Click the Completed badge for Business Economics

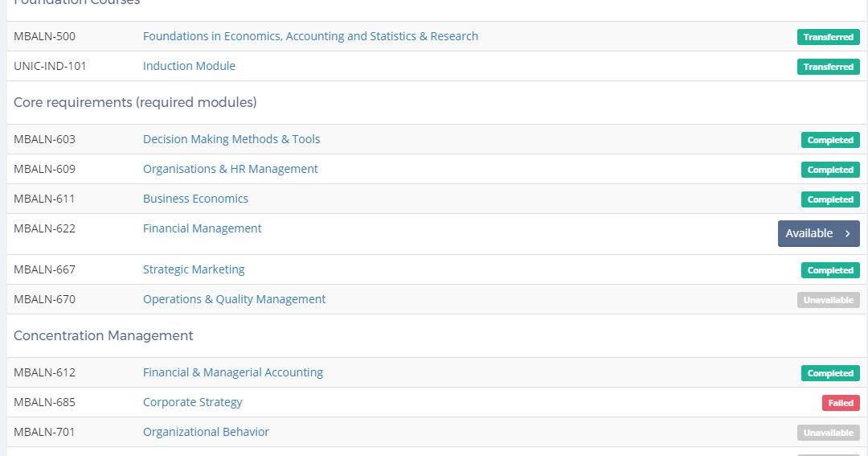pos(830,199)
